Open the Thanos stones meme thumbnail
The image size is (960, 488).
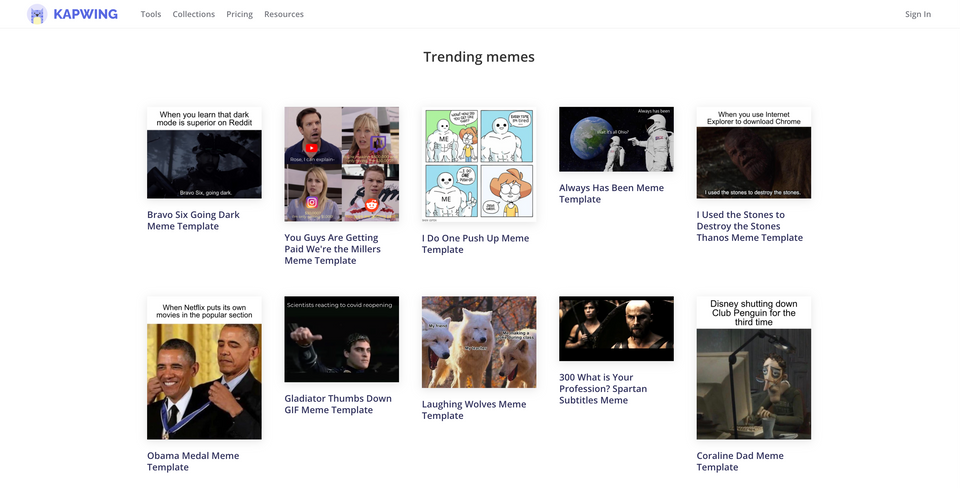753,153
